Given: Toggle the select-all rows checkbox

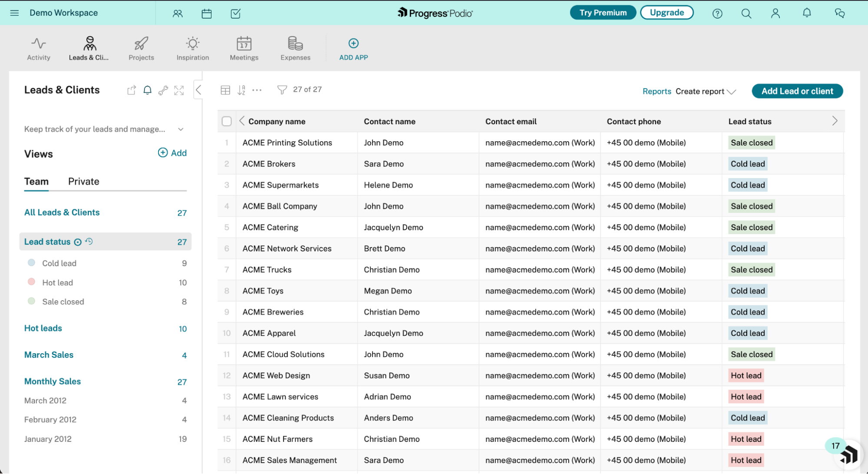Looking at the screenshot, I should point(227,121).
